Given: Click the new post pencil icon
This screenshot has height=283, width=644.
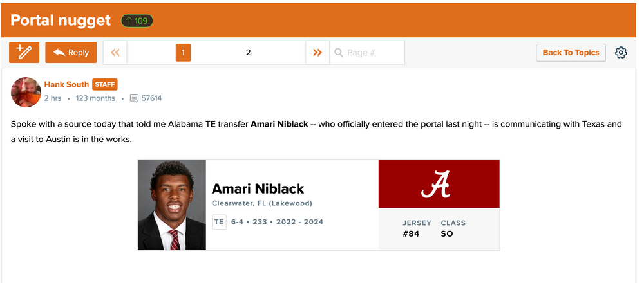Looking at the screenshot, I should pyautogui.click(x=24, y=53).
